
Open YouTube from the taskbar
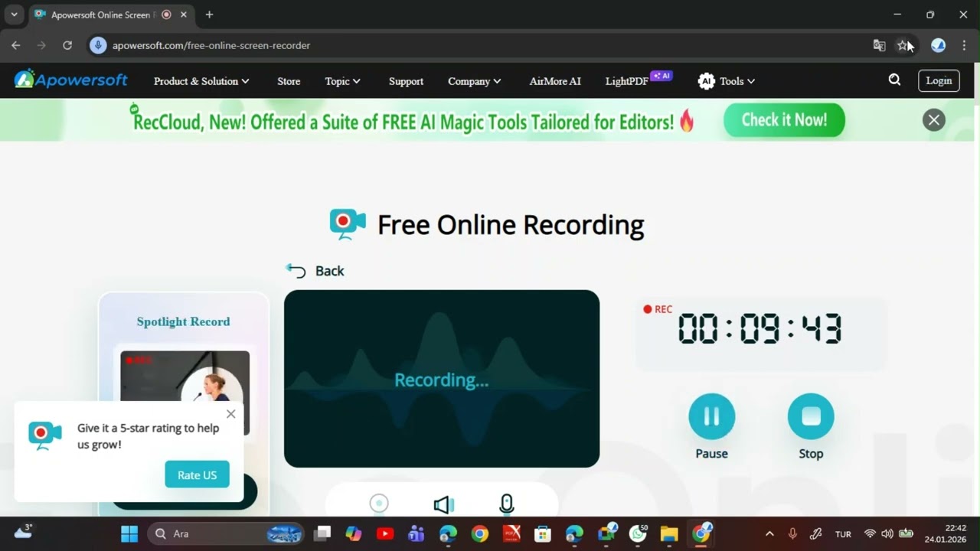point(385,533)
